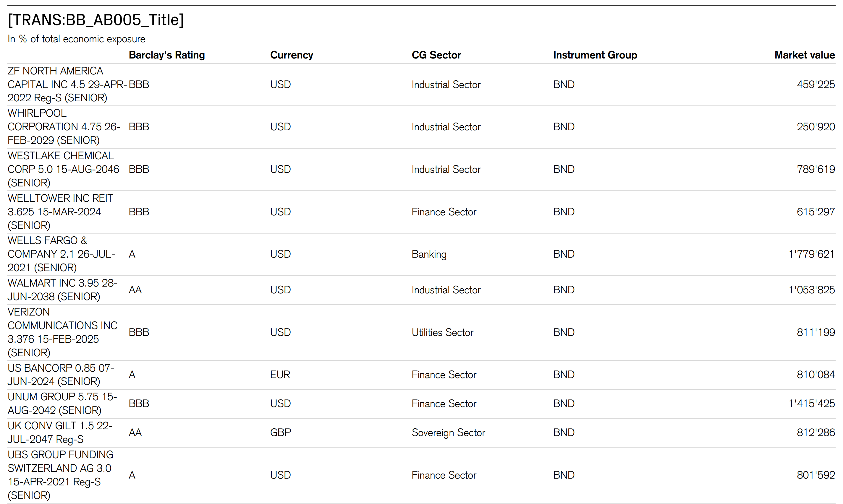The height and width of the screenshot is (504, 843).
Task: Select the Walmart Inc 3.95 bond row
Action: tap(62, 290)
